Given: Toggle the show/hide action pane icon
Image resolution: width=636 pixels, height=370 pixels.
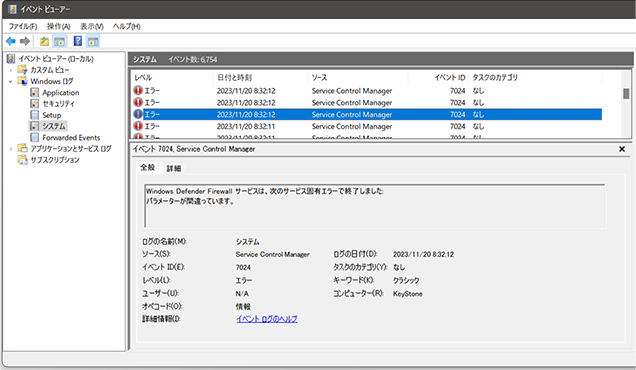Looking at the screenshot, I should pyautogui.click(x=93, y=41).
